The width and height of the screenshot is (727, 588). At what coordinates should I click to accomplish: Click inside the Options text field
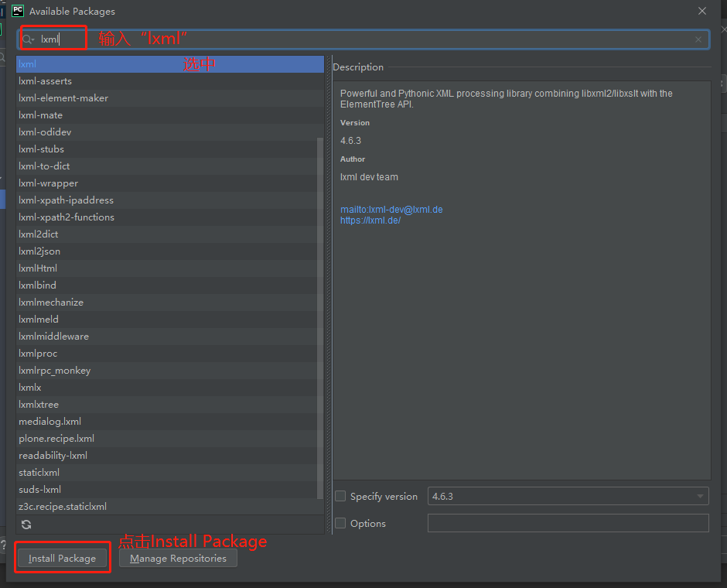568,523
